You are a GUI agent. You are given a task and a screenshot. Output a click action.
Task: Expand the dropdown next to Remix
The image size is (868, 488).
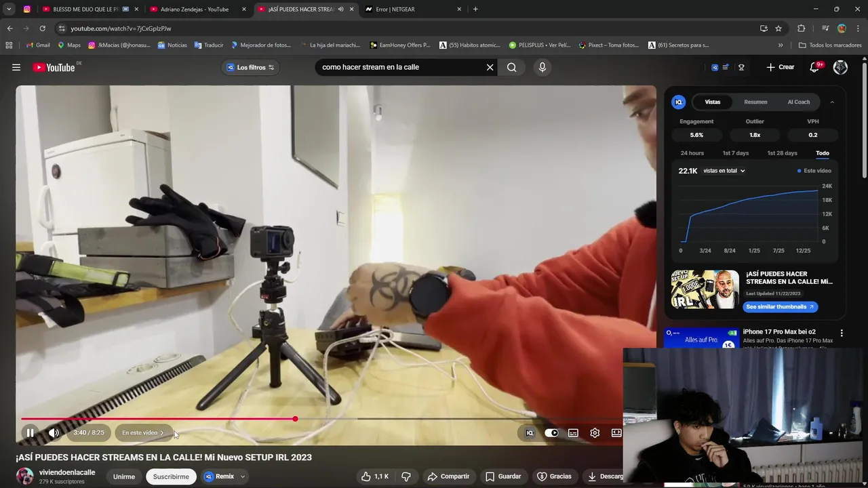242,476
